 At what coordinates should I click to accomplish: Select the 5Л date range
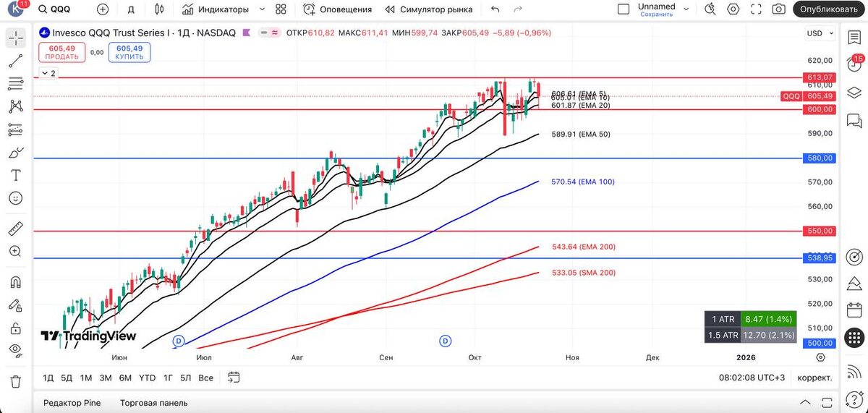click(186, 378)
